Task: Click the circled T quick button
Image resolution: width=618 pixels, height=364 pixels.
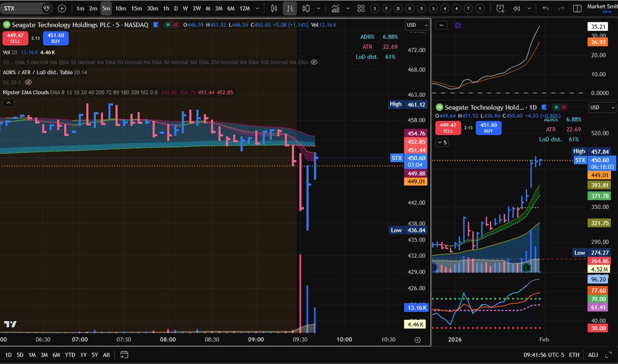Action: pos(469,8)
